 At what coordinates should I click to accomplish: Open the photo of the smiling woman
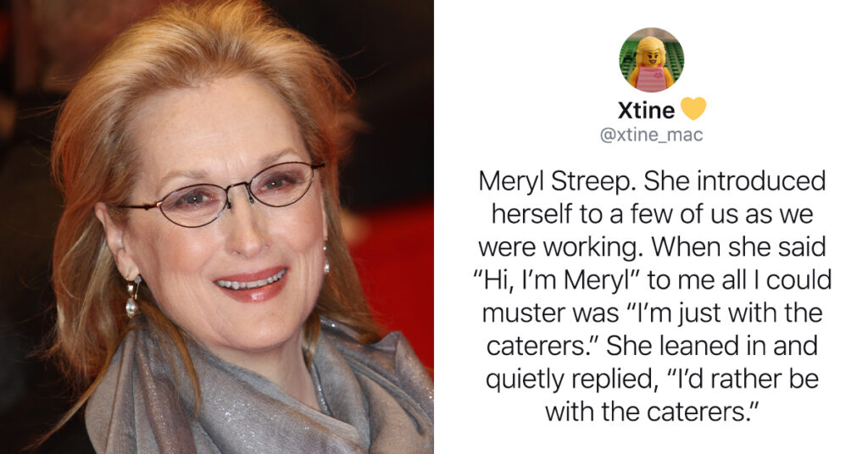(x=216, y=227)
